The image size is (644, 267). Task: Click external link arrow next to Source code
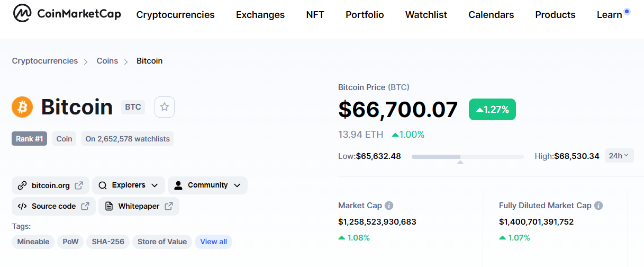pos(85,207)
